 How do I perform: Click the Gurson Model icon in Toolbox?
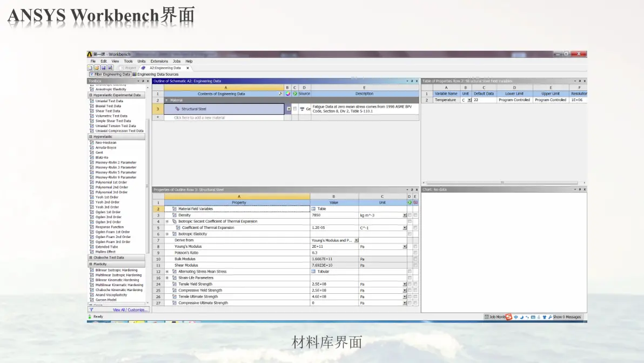coord(92,300)
